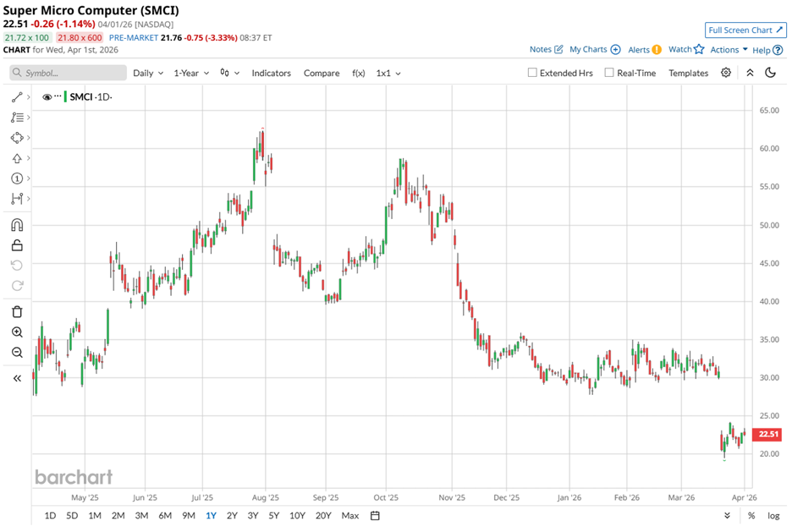Screen dimensions: 792x532
Task: Open the Daily frequency dropdown
Action: (x=148, y=74)
